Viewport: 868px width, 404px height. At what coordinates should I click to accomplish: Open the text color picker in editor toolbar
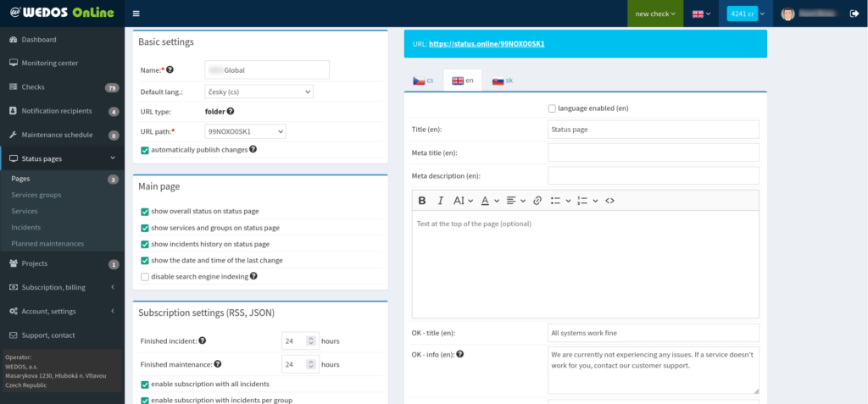click(x=490, y=201)
